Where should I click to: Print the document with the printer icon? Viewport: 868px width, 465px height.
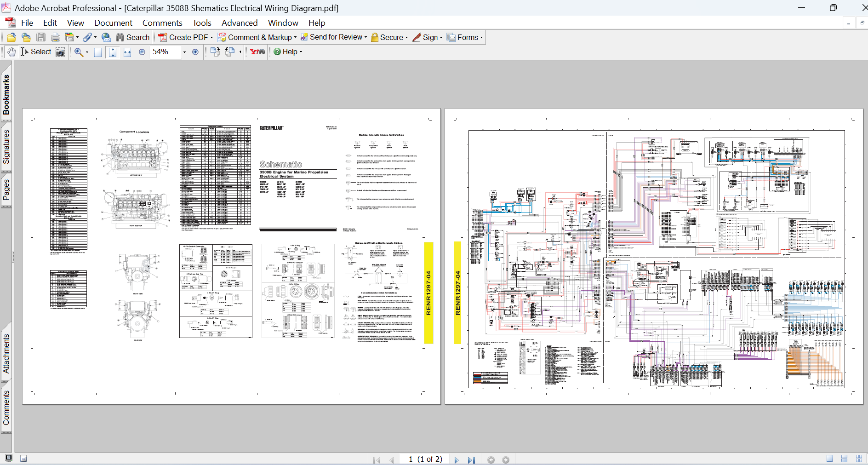[x=55, y=37]
